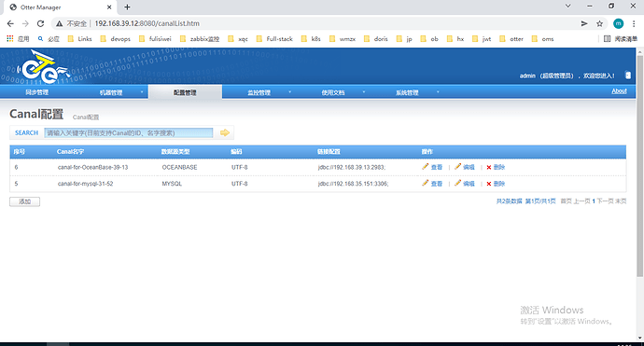Expand the 监控管理 menu dropdown
This screenshot has width=644, height=346.
(290, 92)
